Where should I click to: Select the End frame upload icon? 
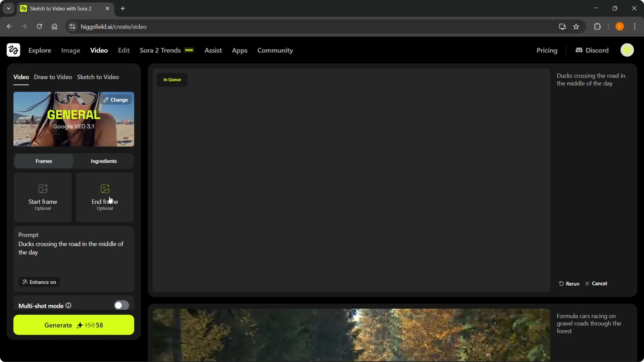tap(105, 188)
